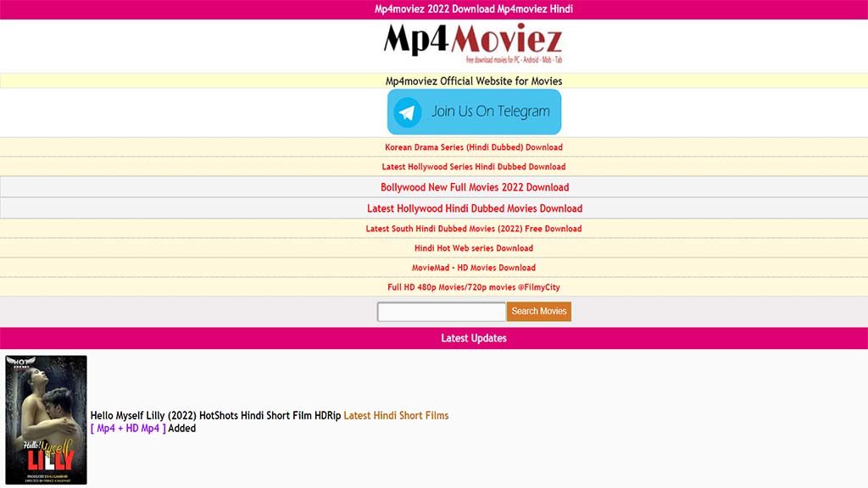Click the Mp4moviez 2022 Download header title

[474, 9]
